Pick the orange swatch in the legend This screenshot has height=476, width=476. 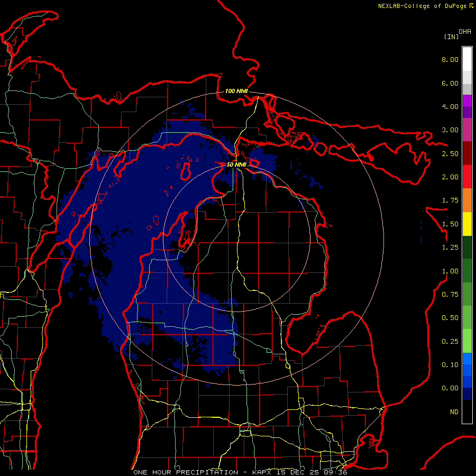[x=467, y=200]
